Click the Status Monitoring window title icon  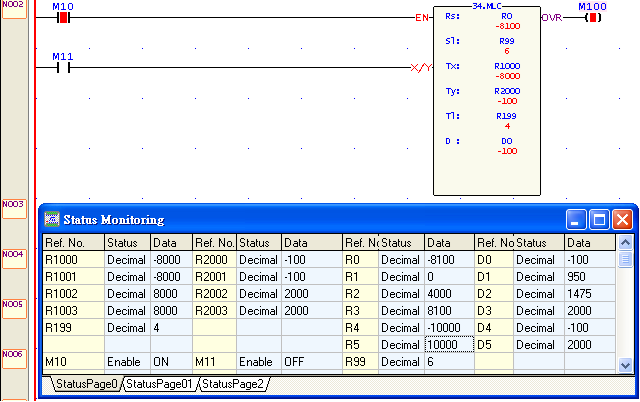(x=52, y=219)
